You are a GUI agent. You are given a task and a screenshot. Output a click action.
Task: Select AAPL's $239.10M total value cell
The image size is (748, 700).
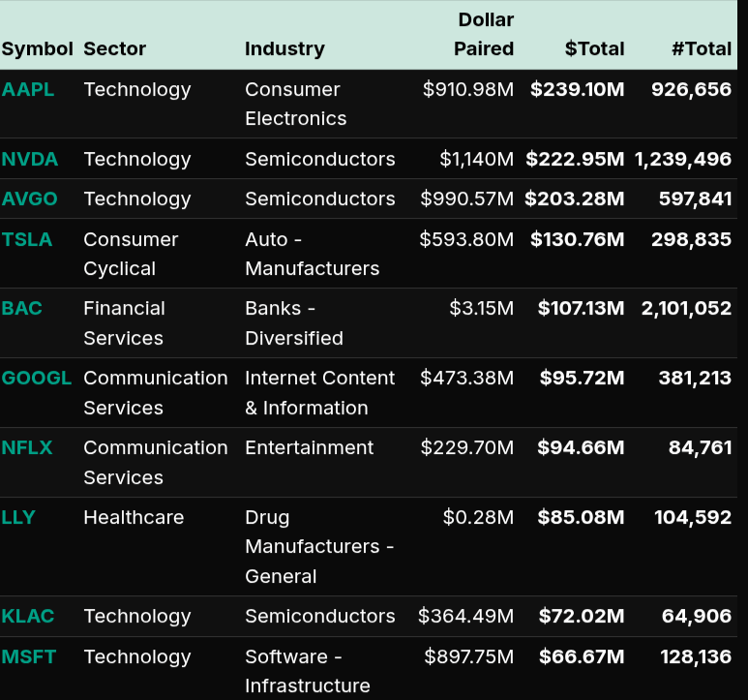[x=578, y=89]
